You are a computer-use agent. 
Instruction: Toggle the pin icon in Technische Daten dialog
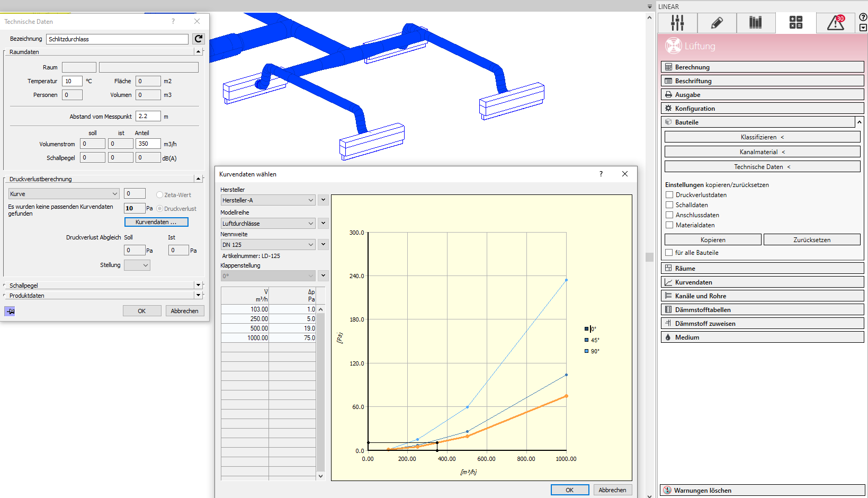(10, 311)
